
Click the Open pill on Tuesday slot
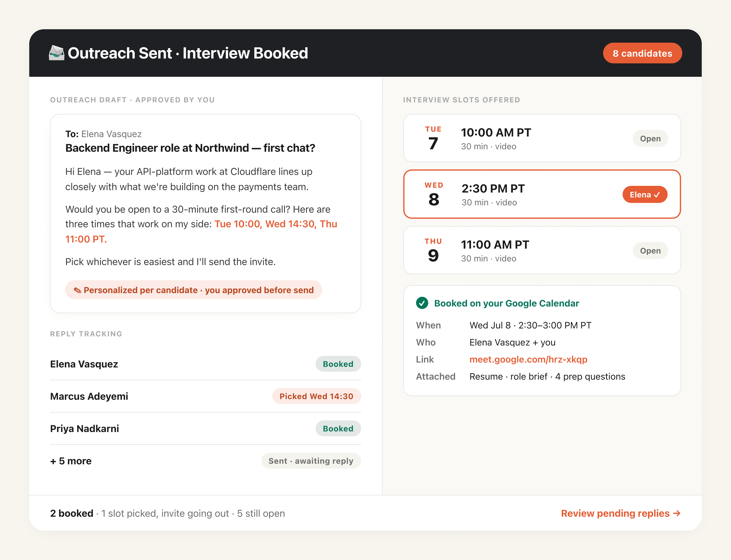coord(650,138)
